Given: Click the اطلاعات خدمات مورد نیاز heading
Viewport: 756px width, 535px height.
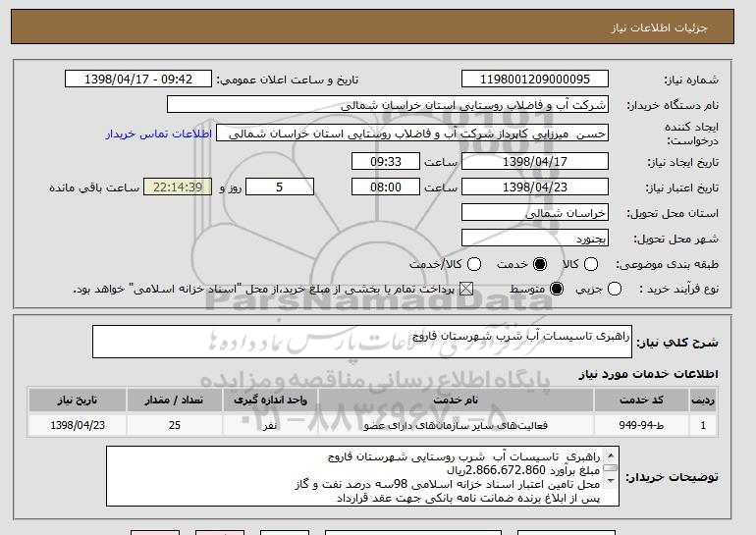Looking at the screenshot, I should (648, 374).
